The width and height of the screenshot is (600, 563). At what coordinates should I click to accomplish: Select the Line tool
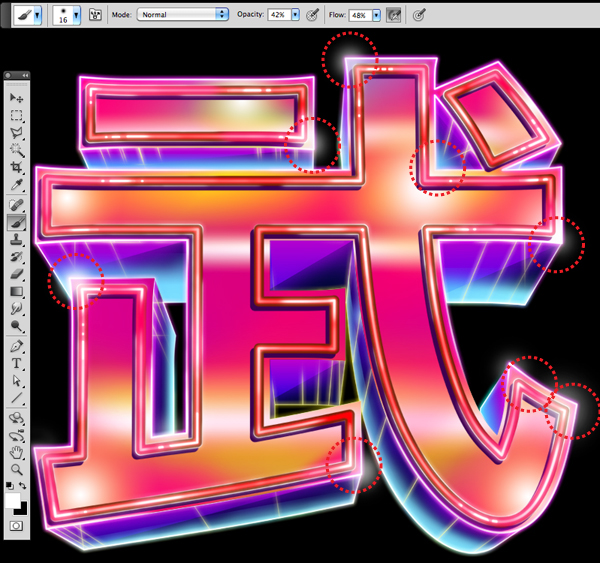pos(16,398)
